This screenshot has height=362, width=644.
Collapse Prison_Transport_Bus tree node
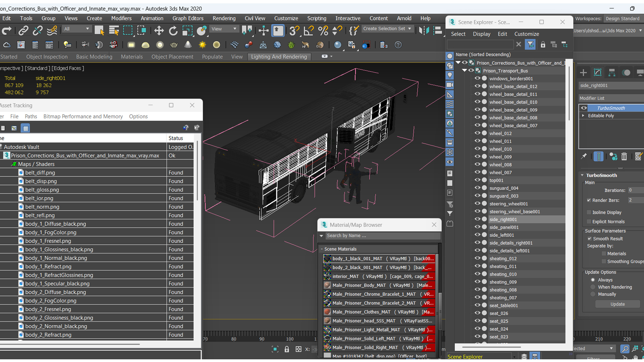click(x=465, y=70)
